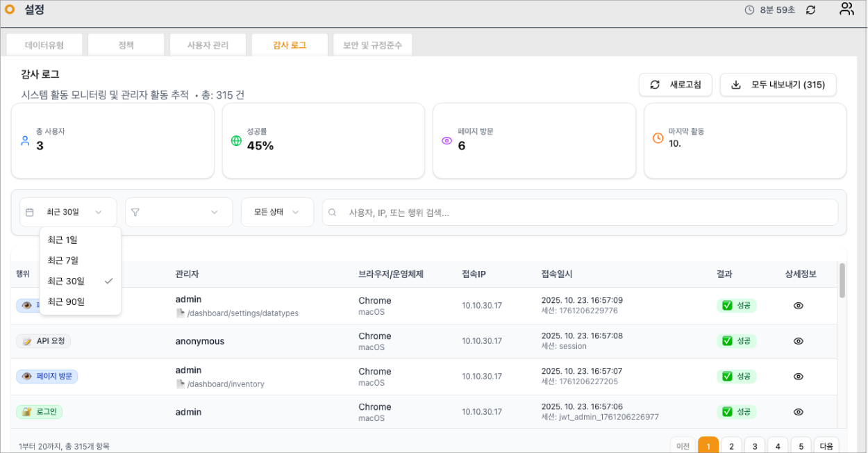Click the session timer clock icon
Screen dimensions: 868x453
[749, 10]
